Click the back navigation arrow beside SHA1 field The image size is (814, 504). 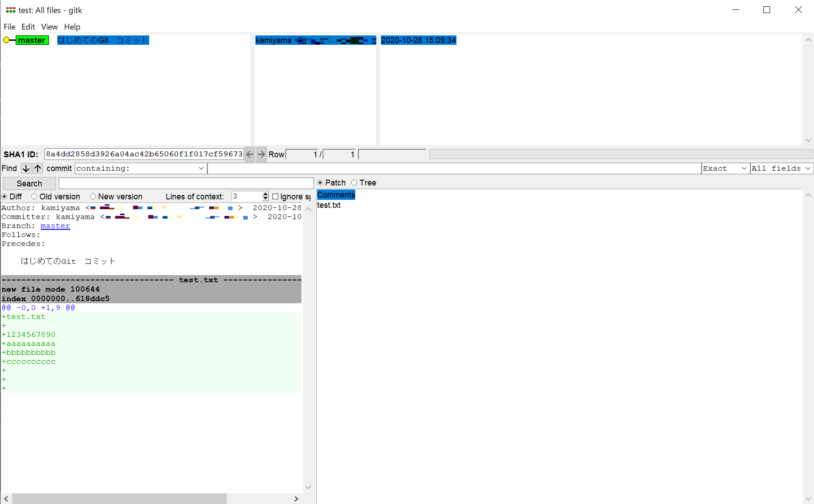point(250,154)
